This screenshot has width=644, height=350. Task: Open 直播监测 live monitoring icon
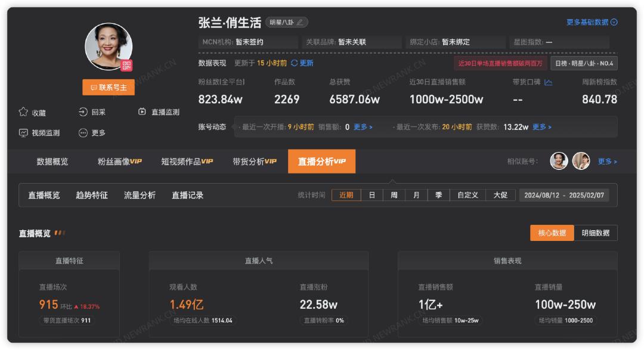(x=142, y=112)
